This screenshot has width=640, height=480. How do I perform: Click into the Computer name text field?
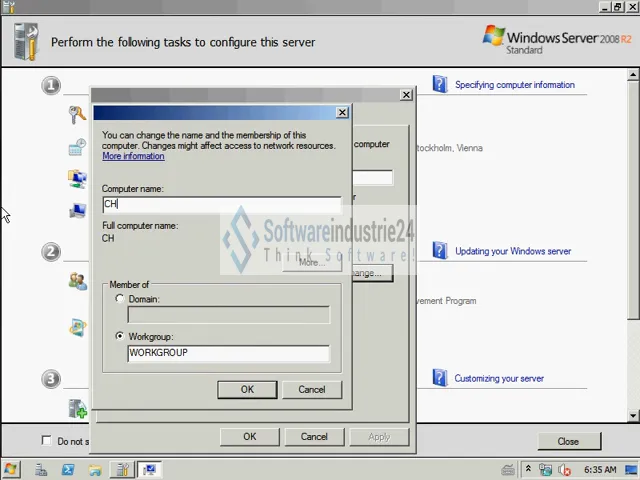click(222, 204)
